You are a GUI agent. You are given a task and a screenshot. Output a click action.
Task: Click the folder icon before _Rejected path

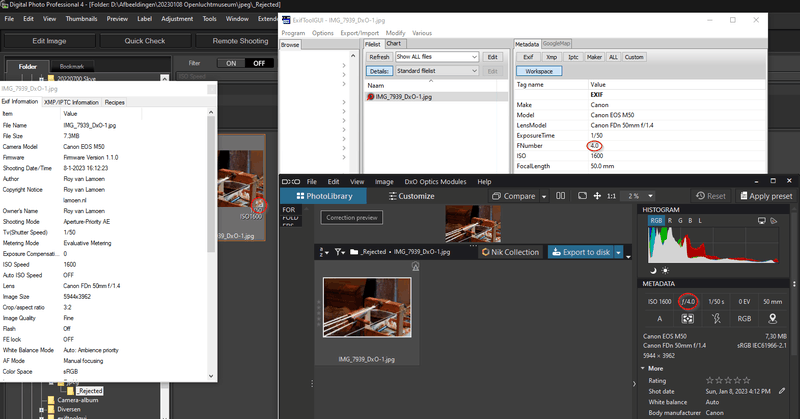(354, 252)
